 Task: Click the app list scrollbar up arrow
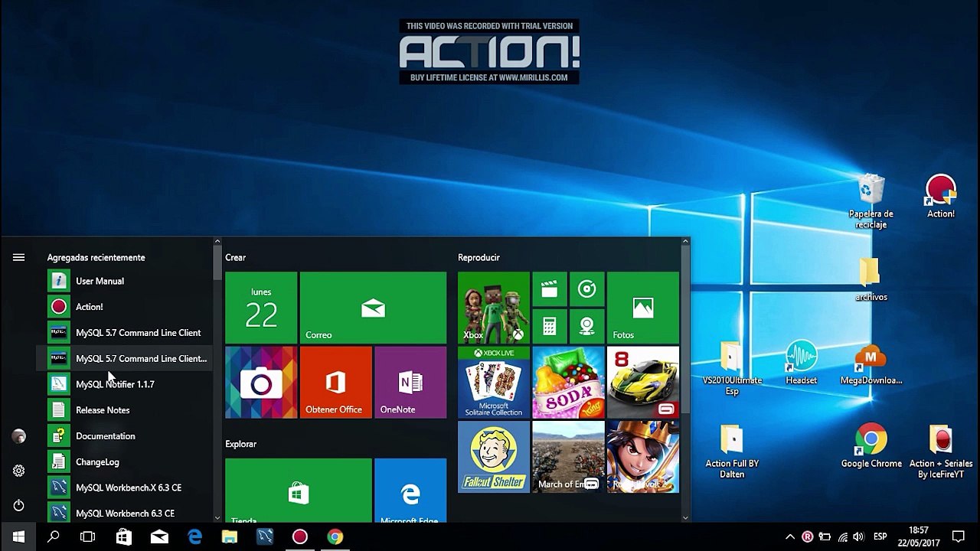coord(217,242)
